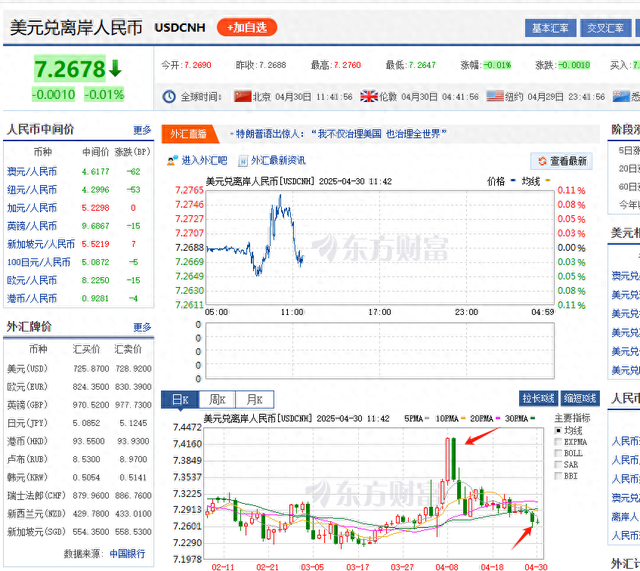
Task: Open the 英镑/人民币 rate link
Action: (32, 226)
